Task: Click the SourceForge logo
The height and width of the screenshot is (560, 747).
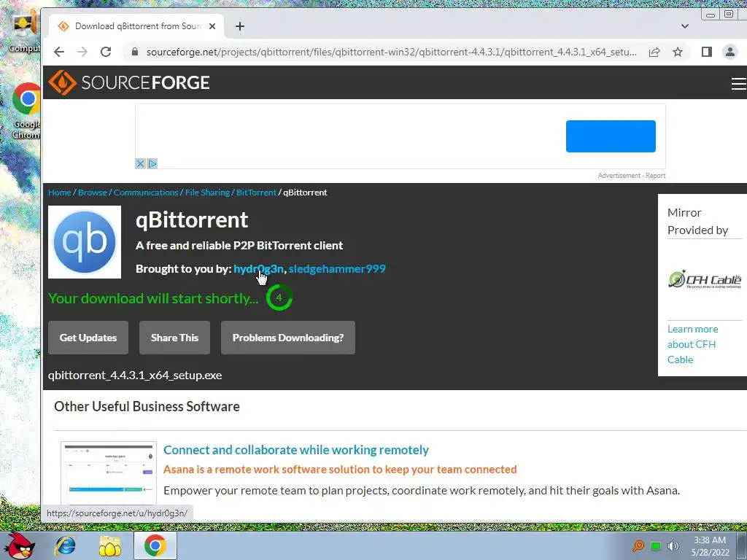Action: [128, 82]
